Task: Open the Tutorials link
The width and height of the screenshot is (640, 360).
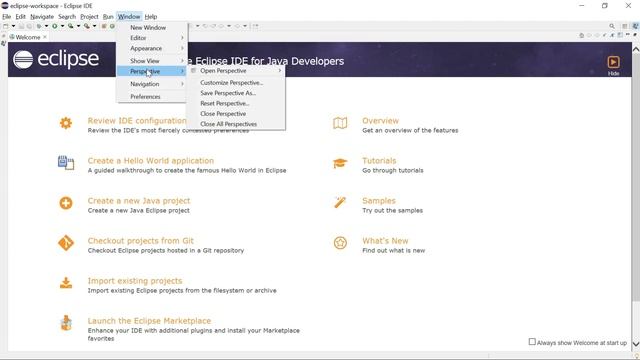Action: pyautogui.click(x=379, y=160)
